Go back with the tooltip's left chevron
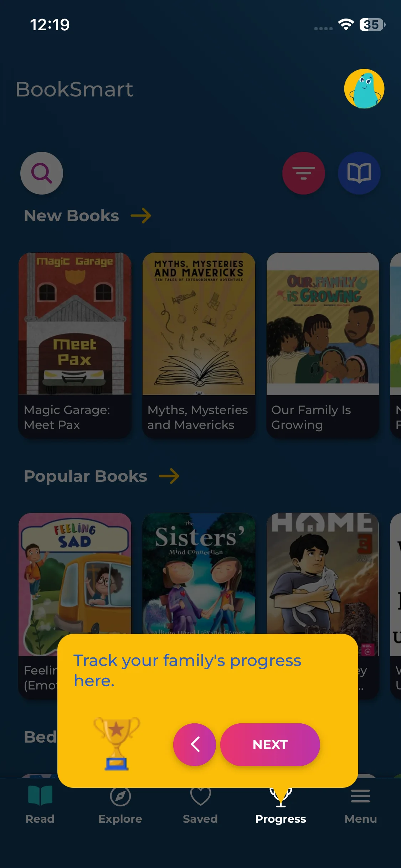Screen dimensions: 401x868 click(x=195, y=745)
